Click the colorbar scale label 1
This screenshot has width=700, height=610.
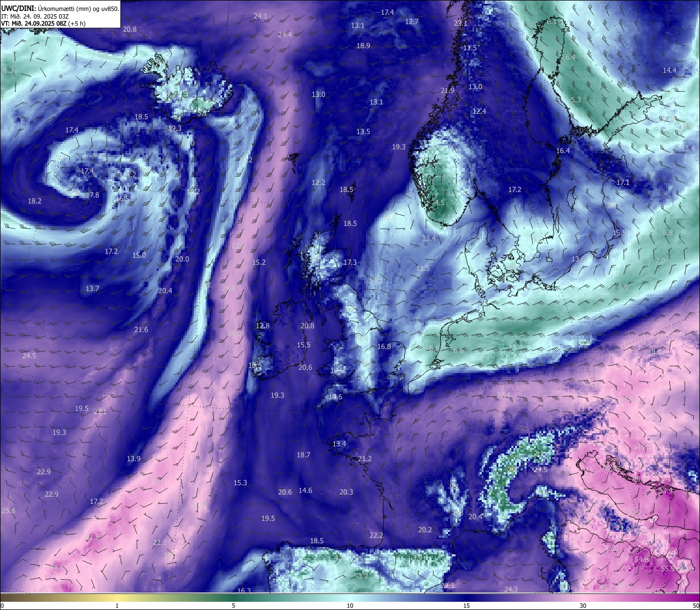(117, 606)
